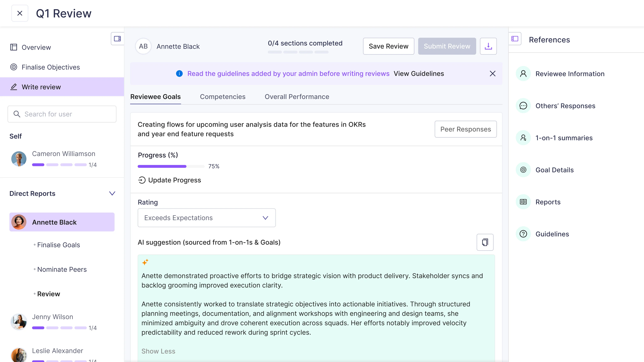The image size is (644, 362).
Task: Switch to Overall Performance tab
Action: point(297,97)
